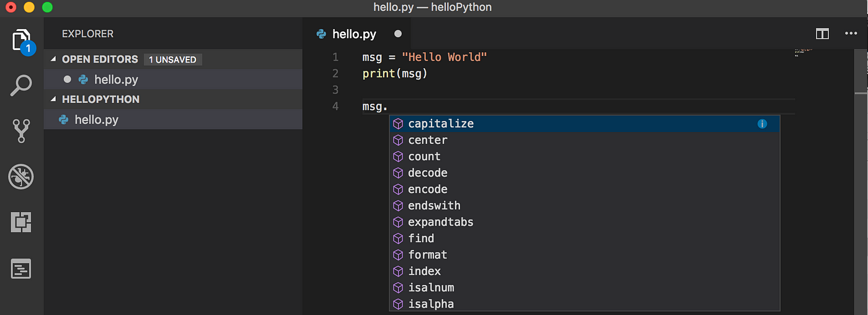The image size is (868, 315).
Task: Select the find suggestion
Action: (584, 238)
